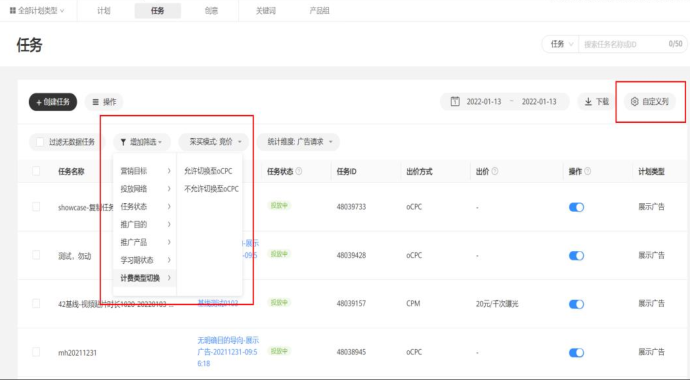Expand the 学习期状态 filter submenu

pos(145,260)
